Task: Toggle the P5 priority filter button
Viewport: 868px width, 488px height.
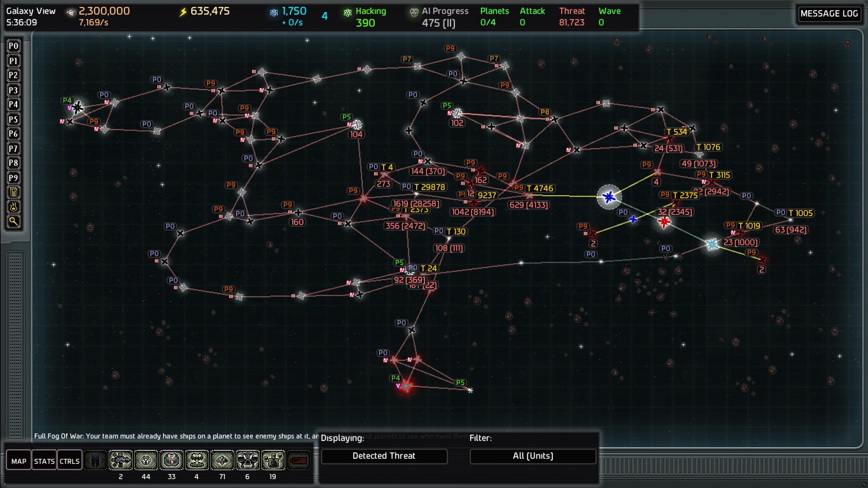Action: 13,119
